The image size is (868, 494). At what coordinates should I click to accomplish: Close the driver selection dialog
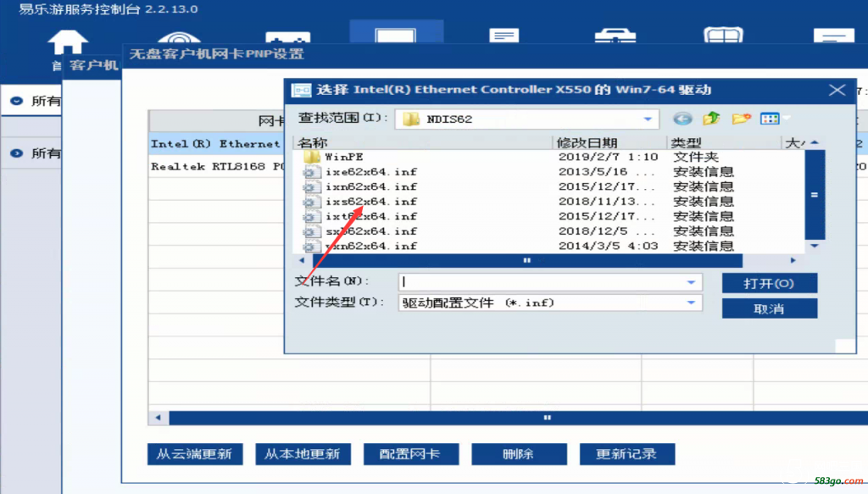pos(837,90)
